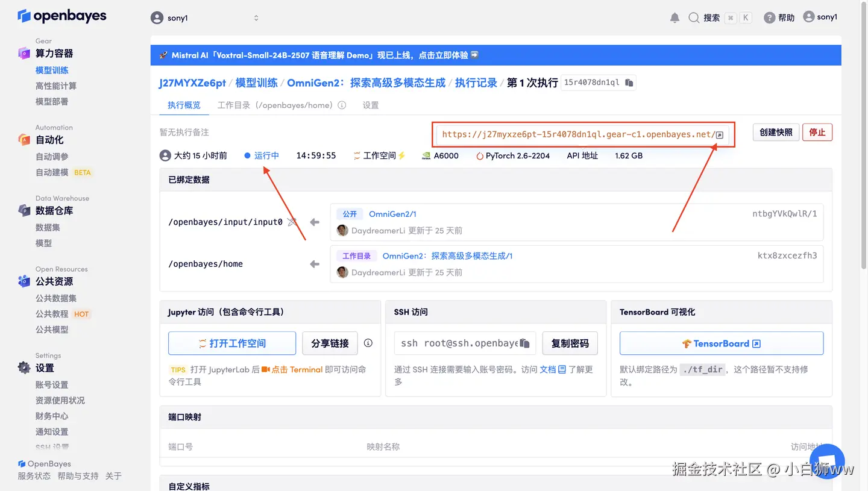Open the notifications bell icon

(x=675, y=18)
